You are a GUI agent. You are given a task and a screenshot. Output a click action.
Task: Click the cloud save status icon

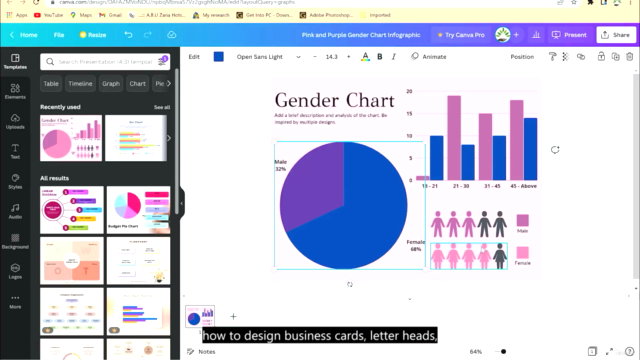(172, 35)
